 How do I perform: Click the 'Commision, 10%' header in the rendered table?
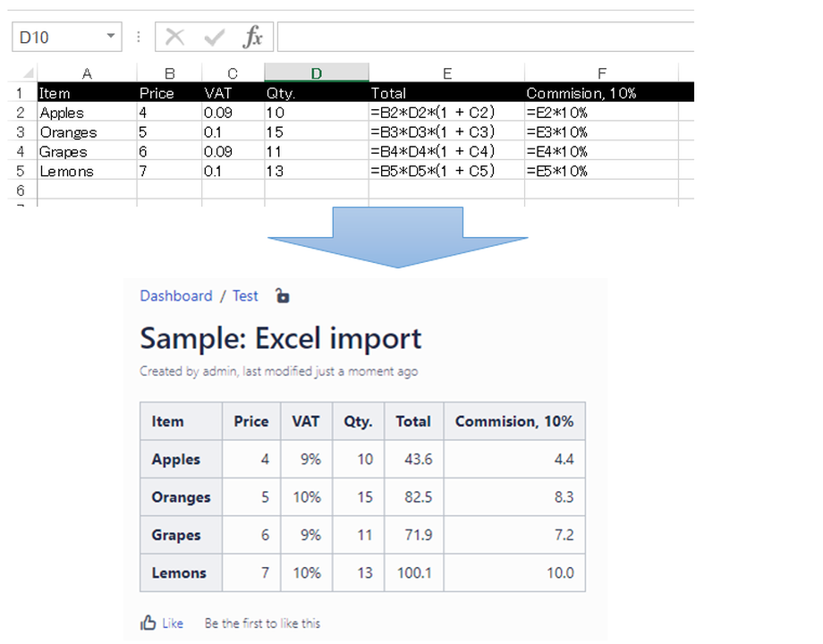coord(514,421)
